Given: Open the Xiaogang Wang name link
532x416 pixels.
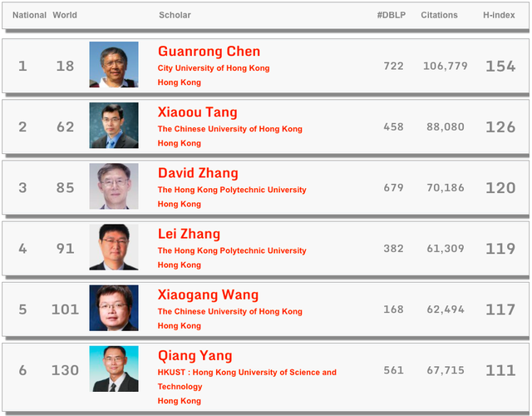Looking at the screenshot, I should point(208,295).
